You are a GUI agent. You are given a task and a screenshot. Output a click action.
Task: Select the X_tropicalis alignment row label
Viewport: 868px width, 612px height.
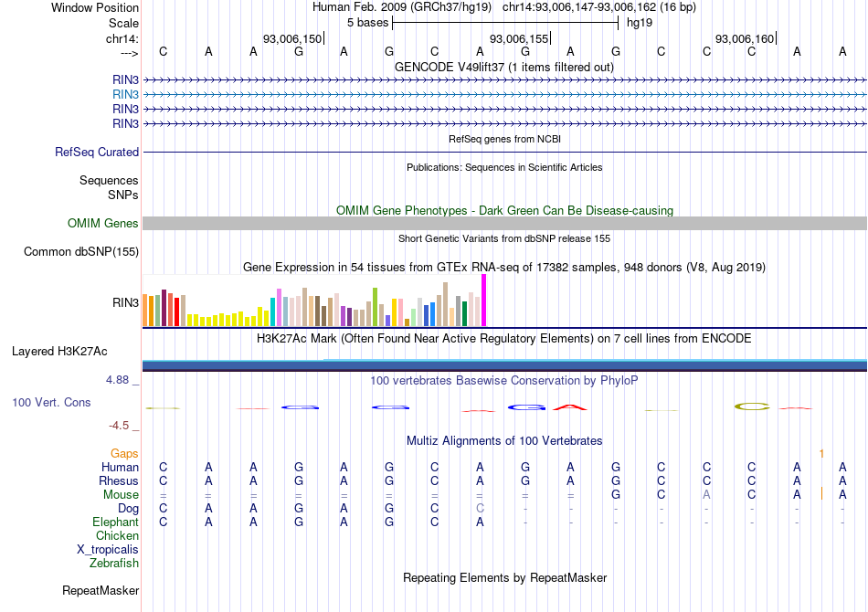click(108, 550)
